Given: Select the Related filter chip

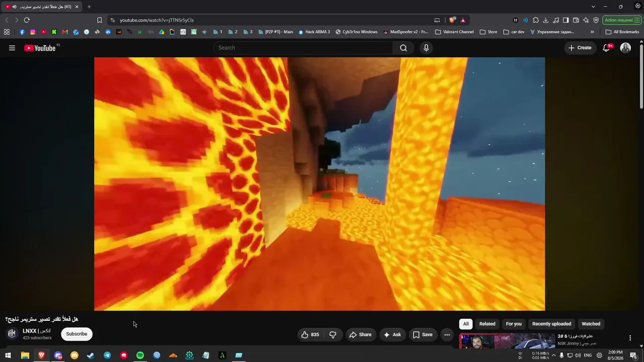Looking at the screenshot, I should pos(487,324).
